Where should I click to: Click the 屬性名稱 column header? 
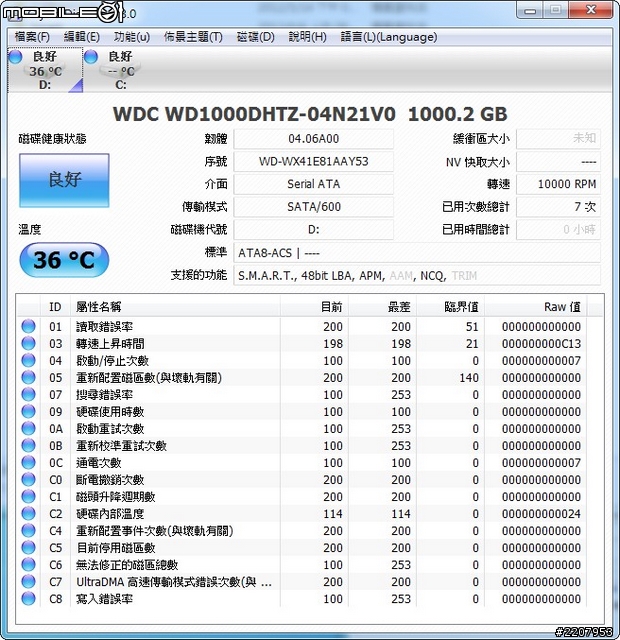(x=175, y=307)
